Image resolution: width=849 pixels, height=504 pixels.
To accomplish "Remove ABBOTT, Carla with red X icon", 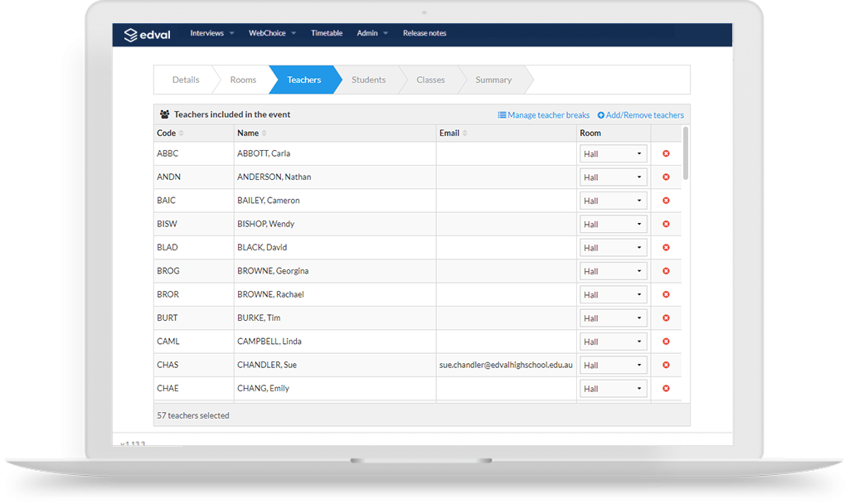I will coord(666,153).
